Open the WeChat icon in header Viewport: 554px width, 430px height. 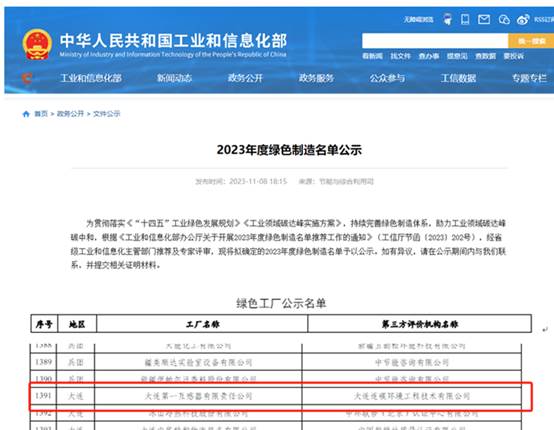coord(504,19)
